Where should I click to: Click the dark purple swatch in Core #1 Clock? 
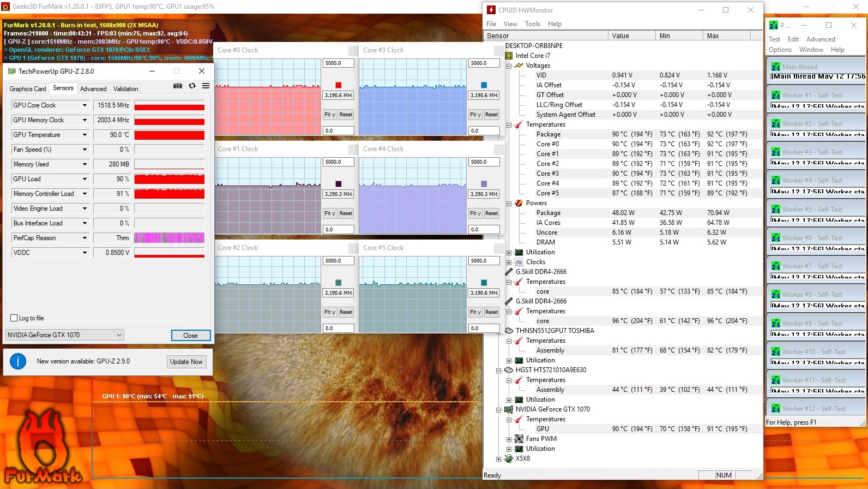[x=339, y=184]
